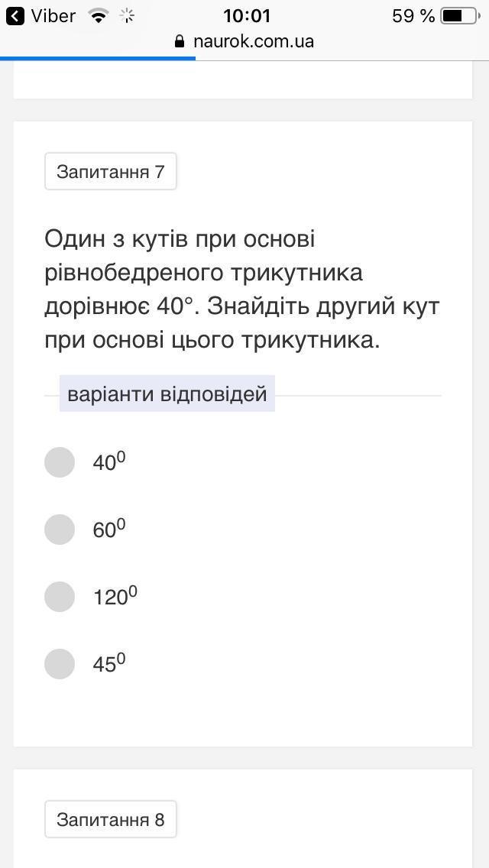Tap the network activity spinner icon

128,16
